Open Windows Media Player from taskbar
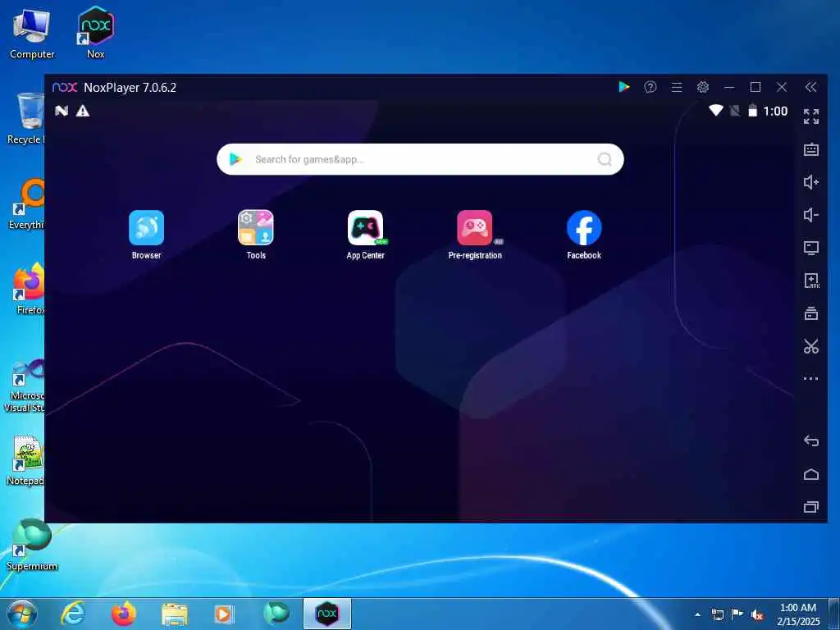 pyautogui.click(x=224, y=614)
